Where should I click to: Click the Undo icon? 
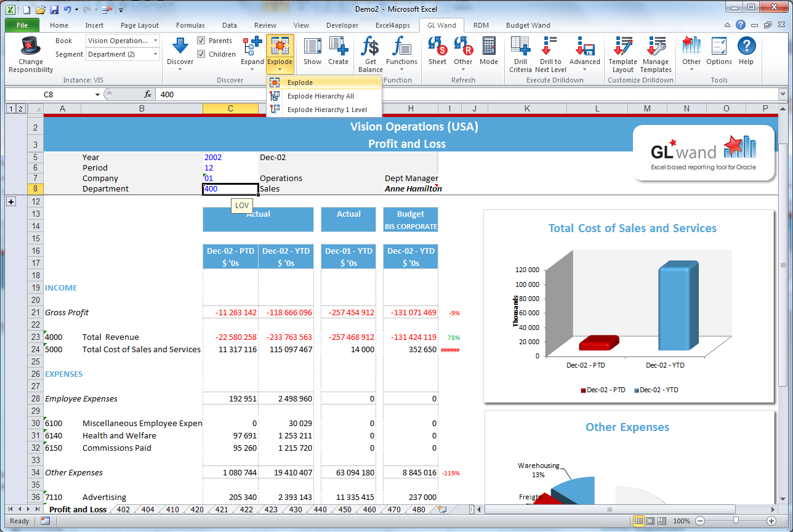click(67, 9)
